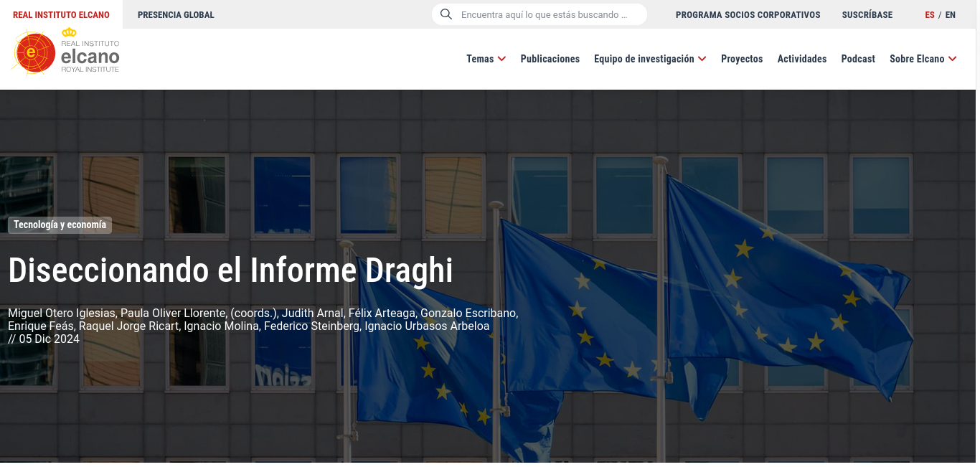The image size is (980, 467).
Task: Expand the Equipo de investigación chevron
Action: tap(702, 59)
